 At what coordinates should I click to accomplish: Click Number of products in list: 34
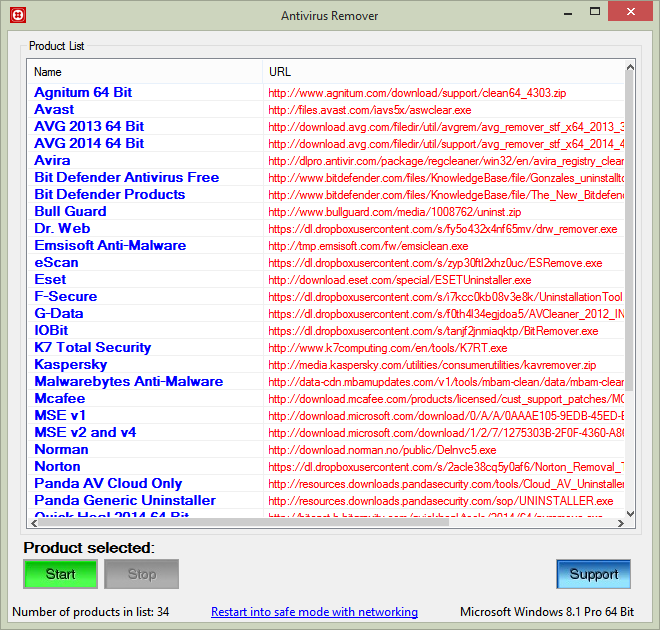90,611
